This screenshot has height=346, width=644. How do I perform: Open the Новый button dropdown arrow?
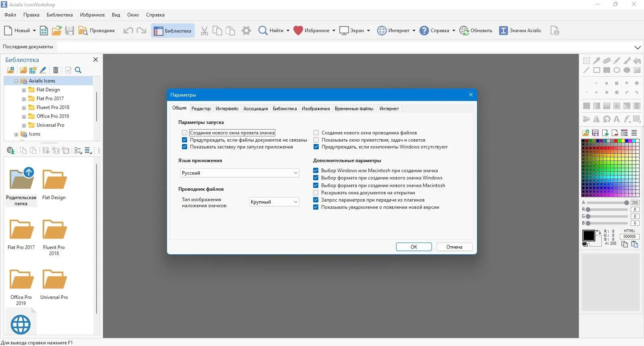(x=34, y=31)
